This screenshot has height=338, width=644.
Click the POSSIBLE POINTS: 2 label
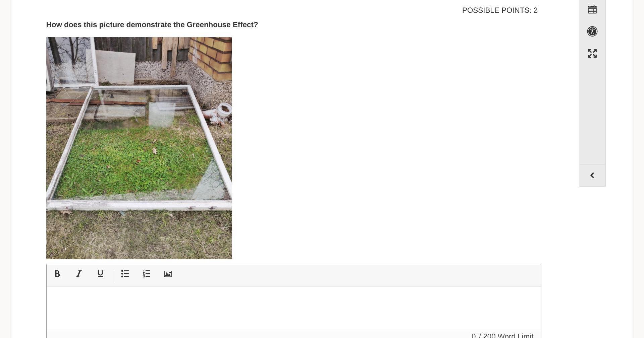pos(500,10)
